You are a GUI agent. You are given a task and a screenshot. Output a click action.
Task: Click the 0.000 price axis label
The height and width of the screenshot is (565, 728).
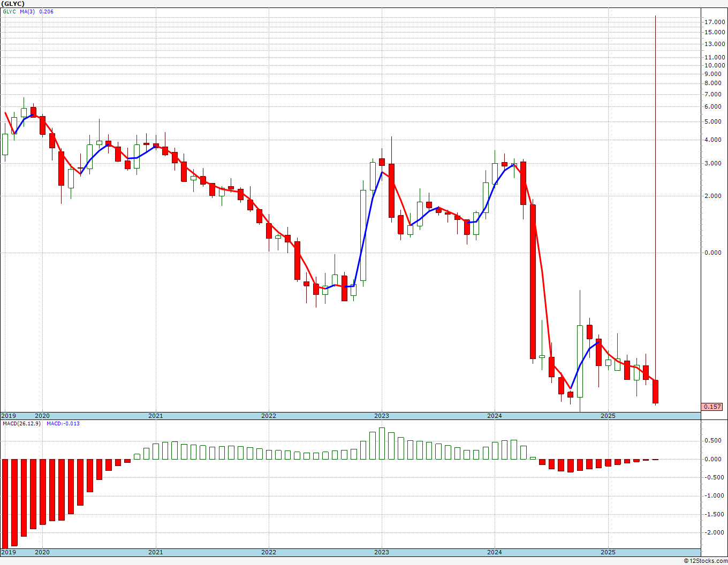point(713,253)
